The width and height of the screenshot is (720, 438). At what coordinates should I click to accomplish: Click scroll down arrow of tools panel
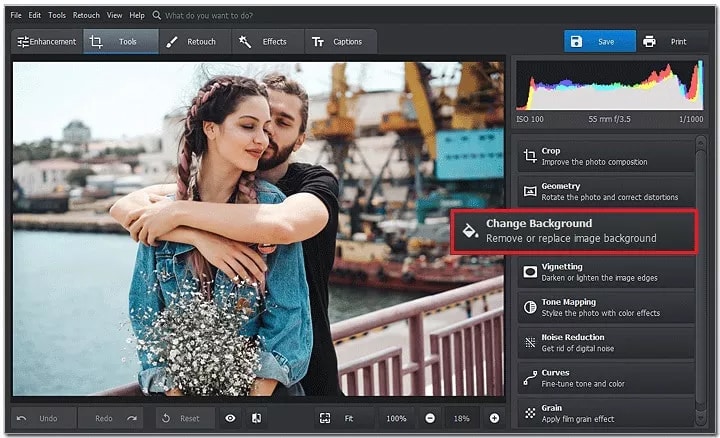(700, 418)
